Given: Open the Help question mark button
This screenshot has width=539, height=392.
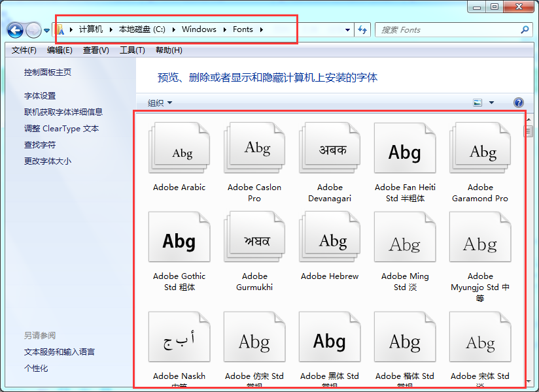Looking at the screenshot, I should click(518, 103).
